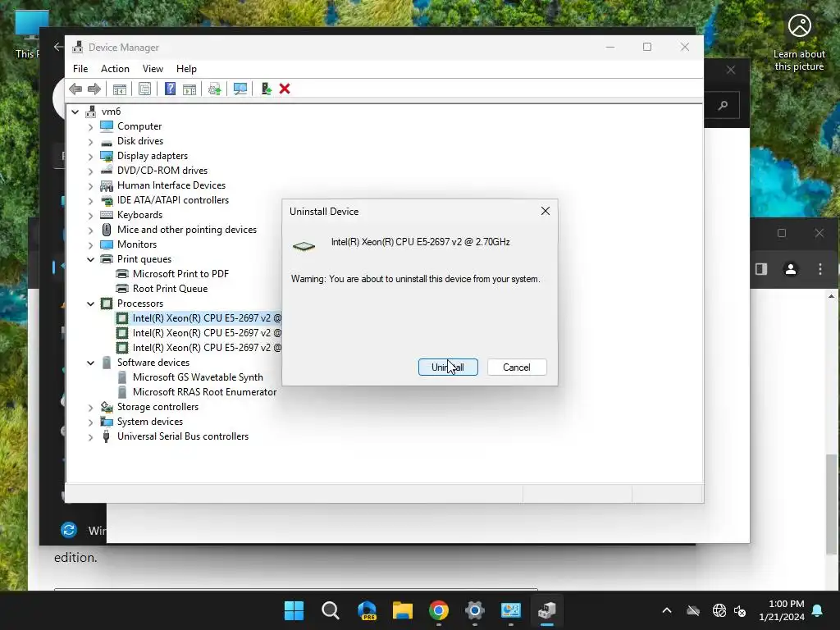The height and width of the screenshot is (630, 840).
Task: Click the System devices label
Action: click(150, 421)
